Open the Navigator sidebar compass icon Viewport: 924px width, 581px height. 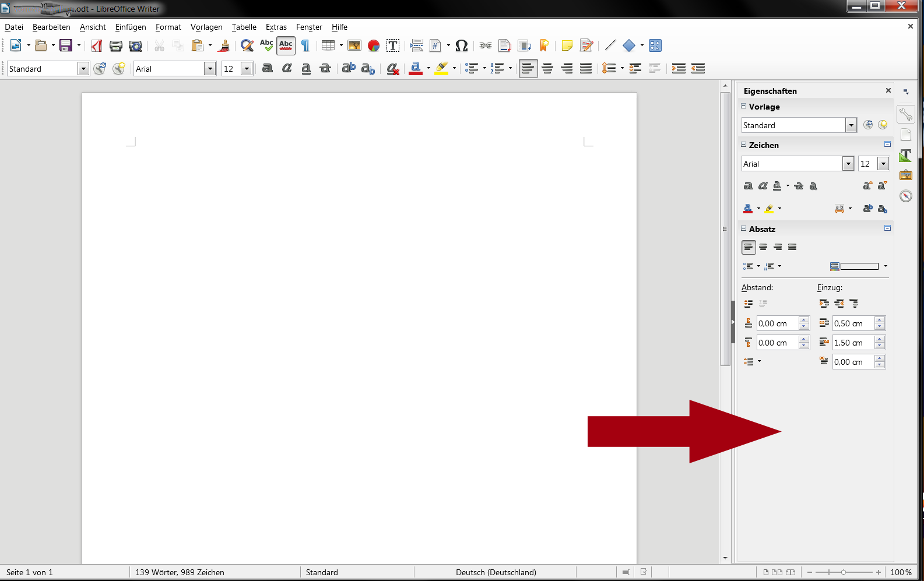tap(905, 196)
